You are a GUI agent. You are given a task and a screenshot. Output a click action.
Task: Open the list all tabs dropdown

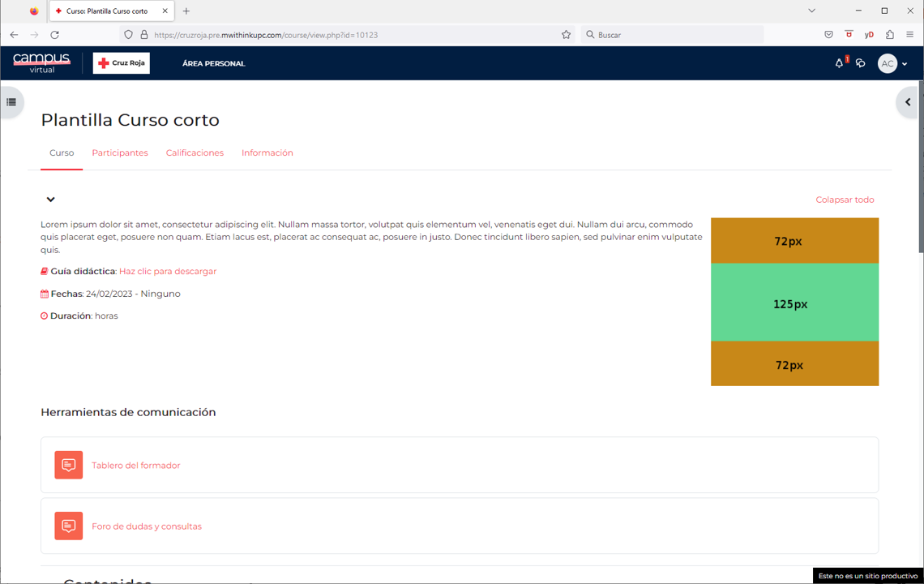(x=811, y=11)
